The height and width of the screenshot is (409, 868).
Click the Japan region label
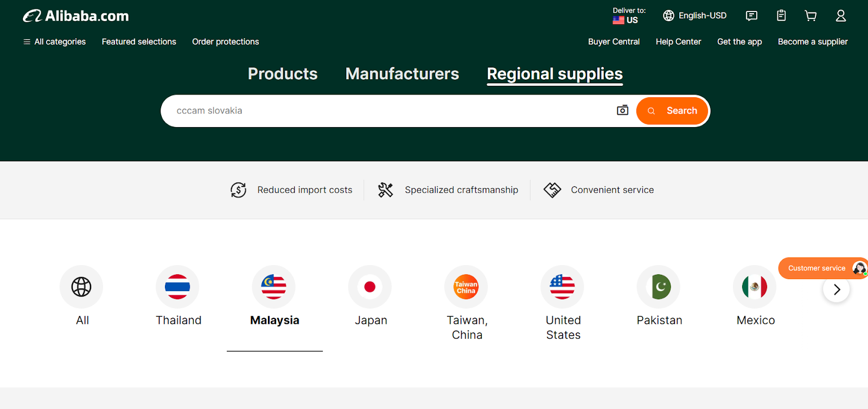(x=371, y=320)
